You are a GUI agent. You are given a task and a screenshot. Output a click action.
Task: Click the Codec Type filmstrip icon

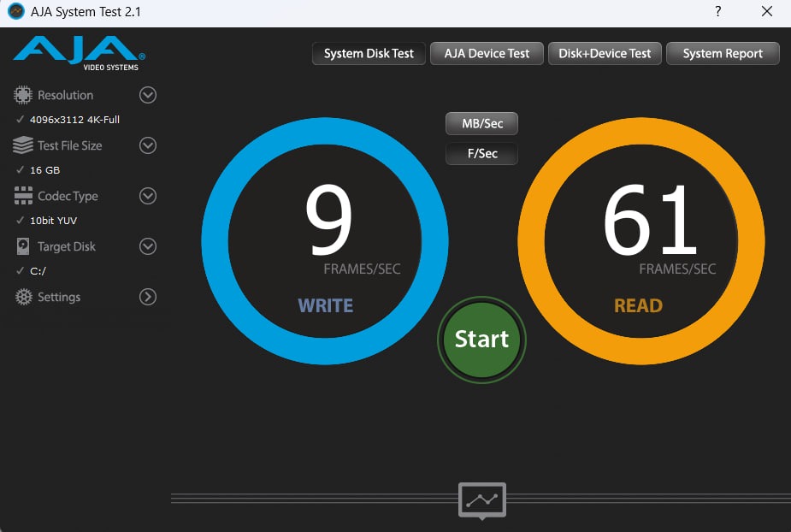click(x=23, y=196)
